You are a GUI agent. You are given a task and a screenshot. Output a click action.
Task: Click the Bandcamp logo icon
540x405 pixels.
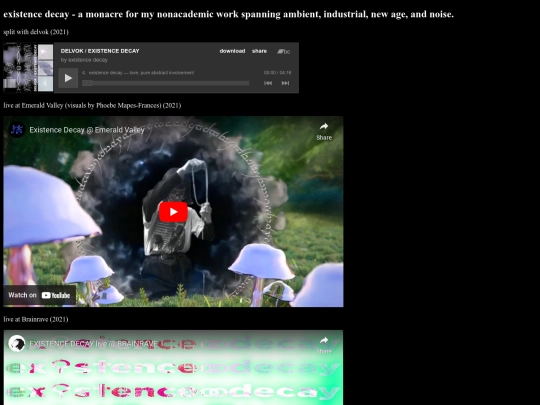(283, 51)
